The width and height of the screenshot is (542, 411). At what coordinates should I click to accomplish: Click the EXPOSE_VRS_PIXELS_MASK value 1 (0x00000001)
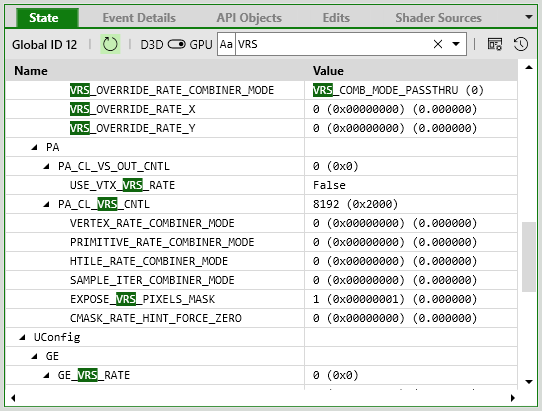coord(395,299)
